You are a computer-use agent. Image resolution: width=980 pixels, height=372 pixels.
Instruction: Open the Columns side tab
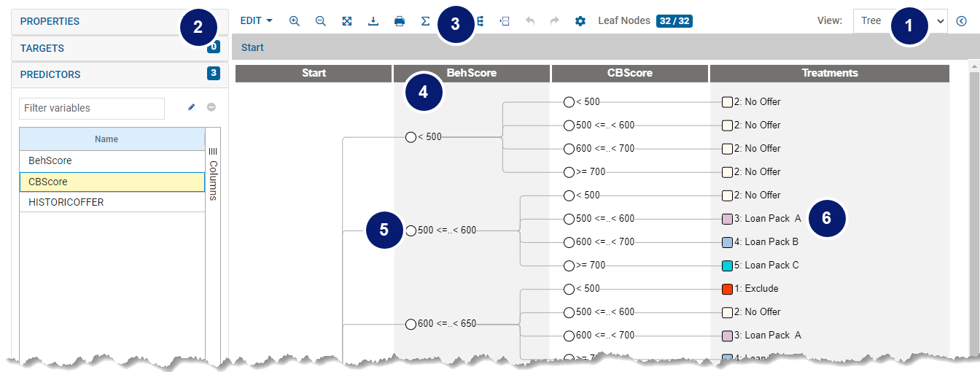[213, 174]
